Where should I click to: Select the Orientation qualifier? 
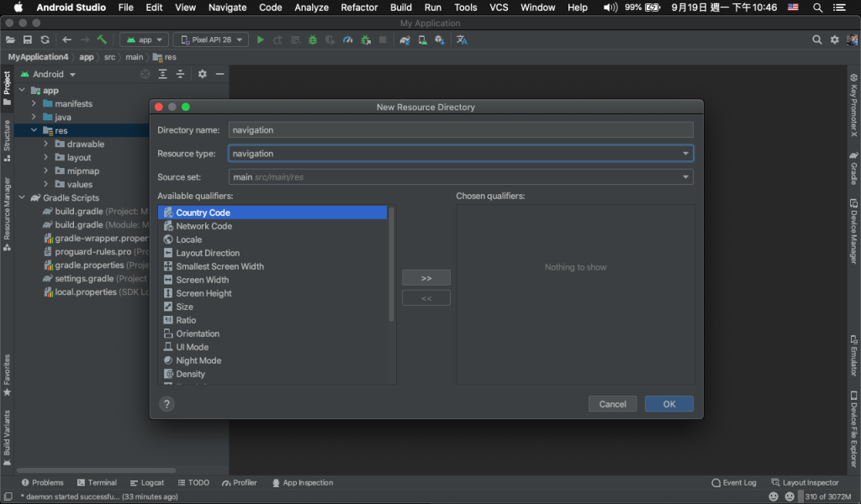272,333
